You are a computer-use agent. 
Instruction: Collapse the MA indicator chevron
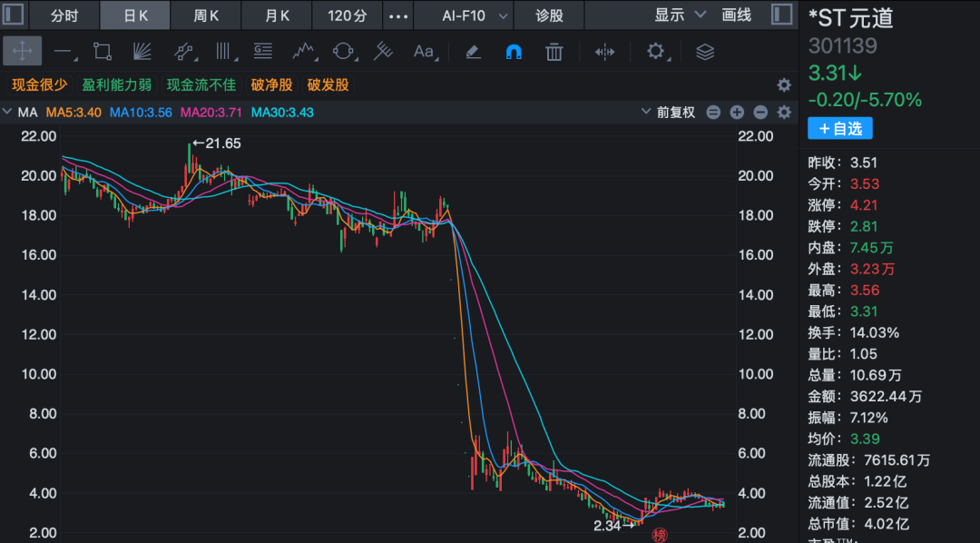[x=7, y=113]
